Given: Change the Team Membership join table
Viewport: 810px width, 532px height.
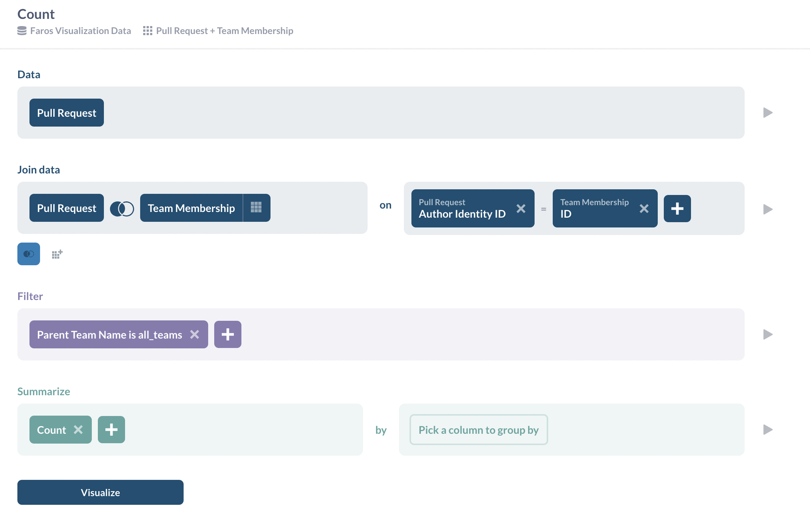Looking at the screenshot, I should (x=191, y=208).
